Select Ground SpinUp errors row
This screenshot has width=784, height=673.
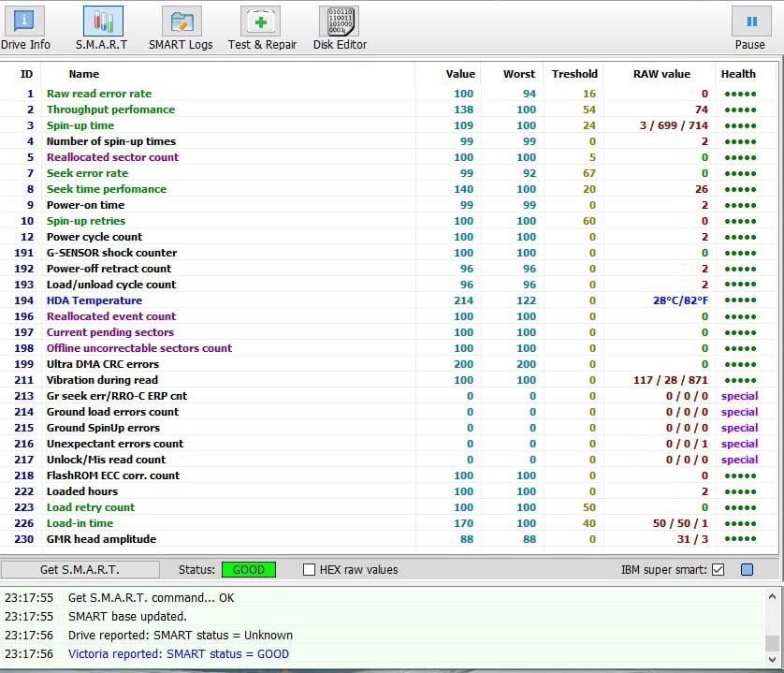(390, 428)
